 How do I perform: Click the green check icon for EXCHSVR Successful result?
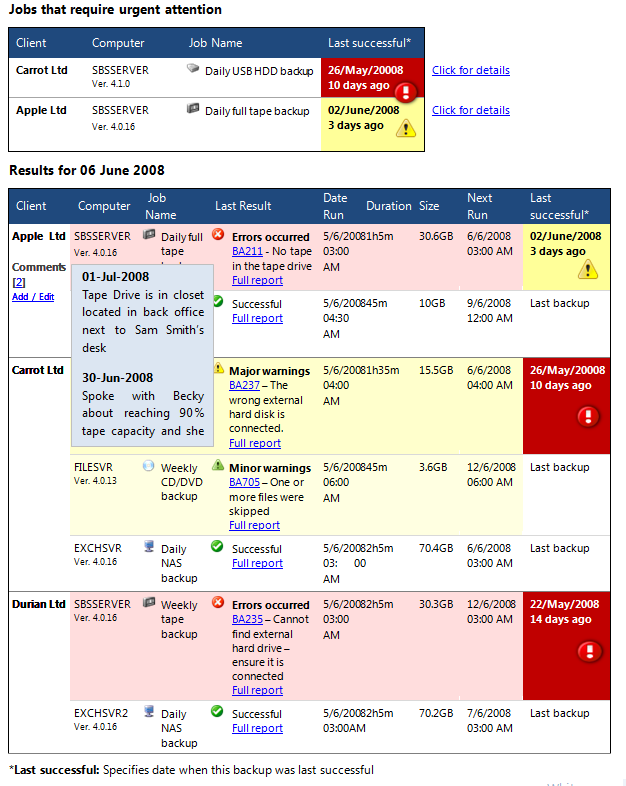[217, 546]
